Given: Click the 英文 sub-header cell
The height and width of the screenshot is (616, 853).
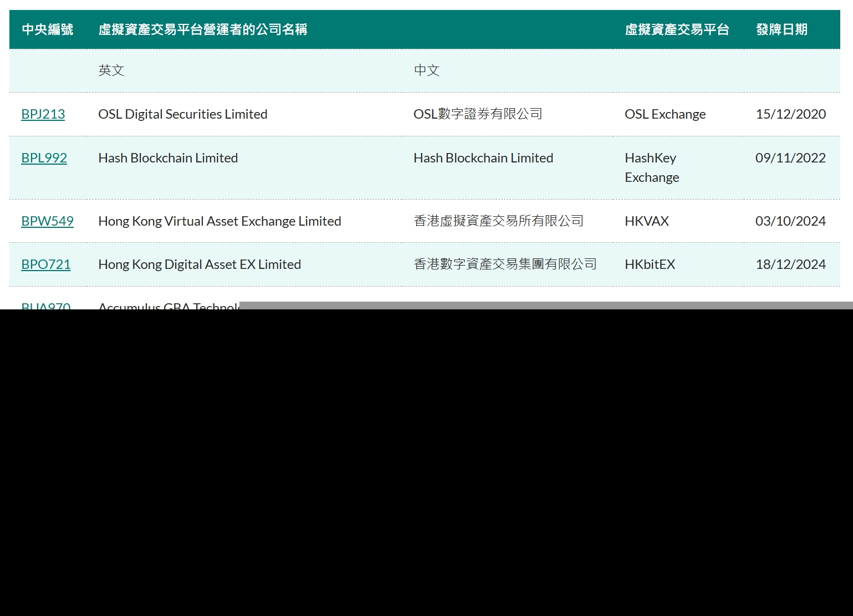Looking at the screenshot, I should [x=111, y=70].
